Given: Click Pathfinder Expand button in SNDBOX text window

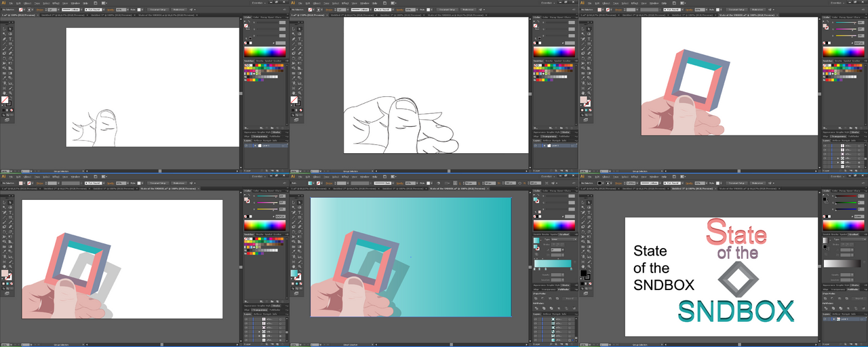Looking at the screenshot, I should [x=859, y=298].
